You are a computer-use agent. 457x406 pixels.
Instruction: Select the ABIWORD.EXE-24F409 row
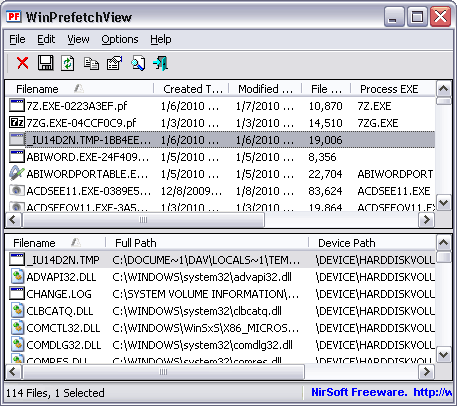(x=220, y=157)
